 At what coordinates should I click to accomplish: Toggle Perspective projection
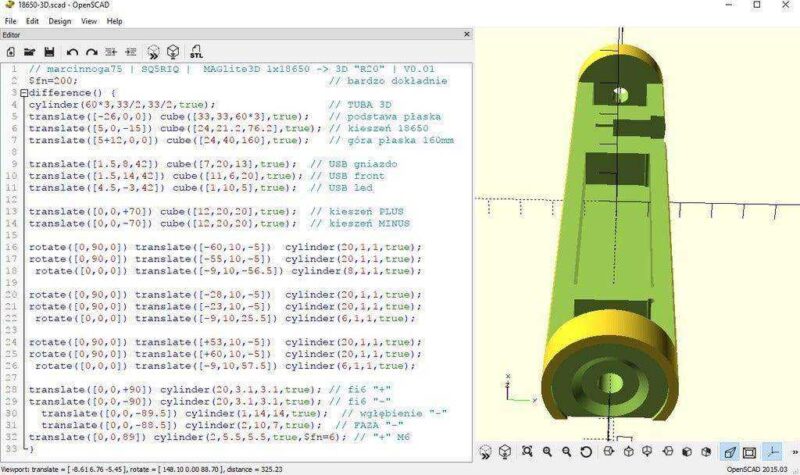click(x=730, y=452)
